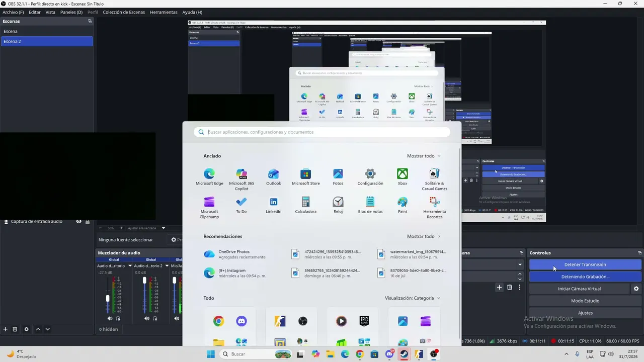Open transition properties three-dot menu
Screen dimensions: 644x362
pos(520,288)
